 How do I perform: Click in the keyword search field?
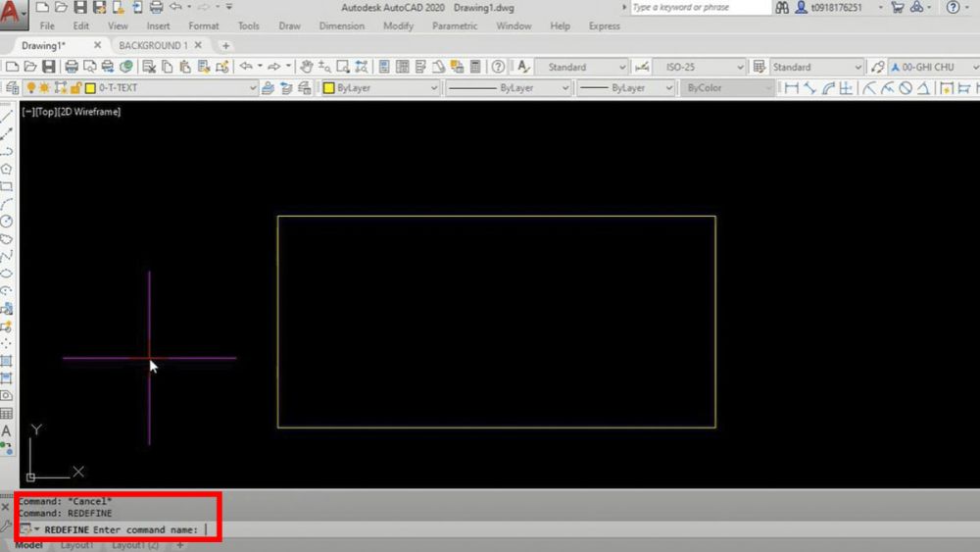(700, 8)
